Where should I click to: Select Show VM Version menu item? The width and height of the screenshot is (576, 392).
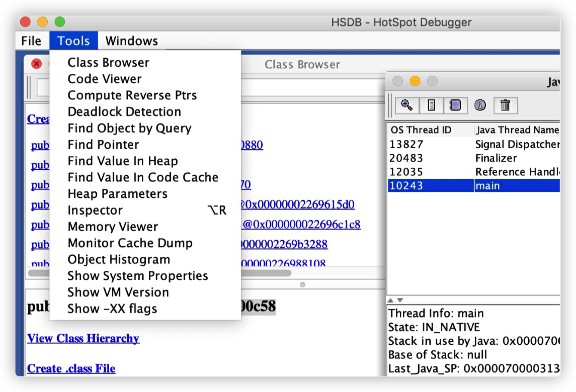click(118, 292)
